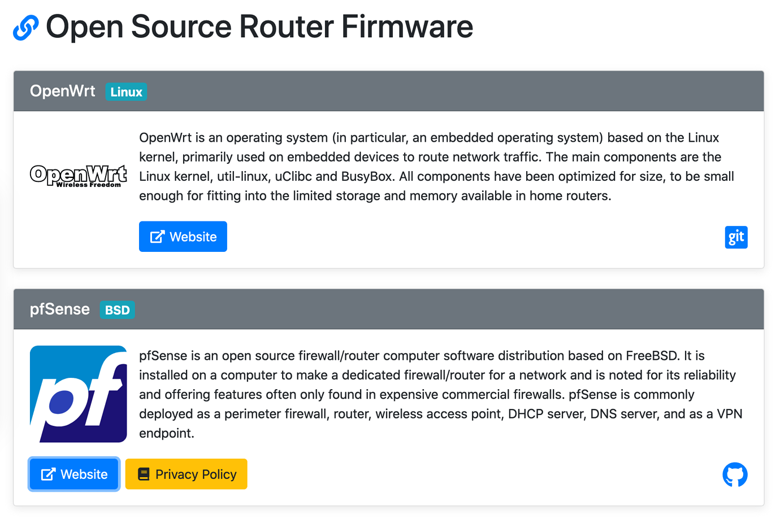Viewport: 780px width, 532px height.
Task: Click the Open Source Router Firmware heading
Action: (259, 27)
